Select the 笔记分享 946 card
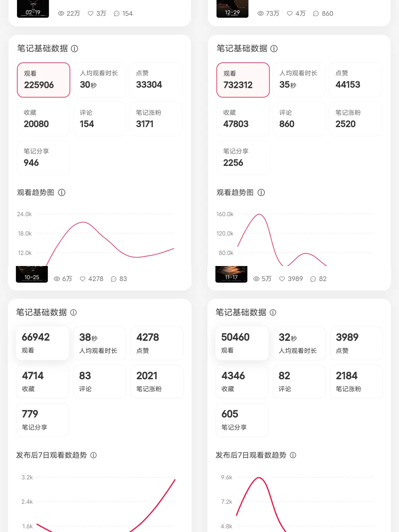This screenshot has height=532, width=399. (44, 158)
